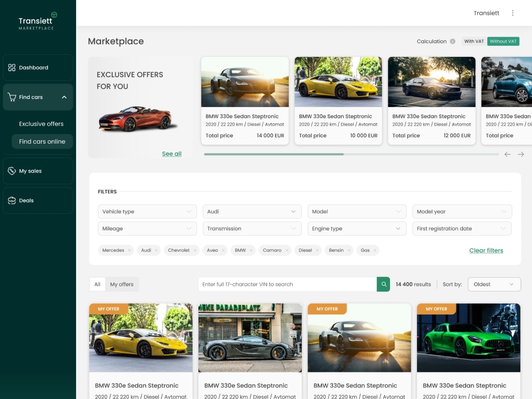532x399 pixels.
Task: Open the Engine type dropdown
Action: tap(357, 229)
